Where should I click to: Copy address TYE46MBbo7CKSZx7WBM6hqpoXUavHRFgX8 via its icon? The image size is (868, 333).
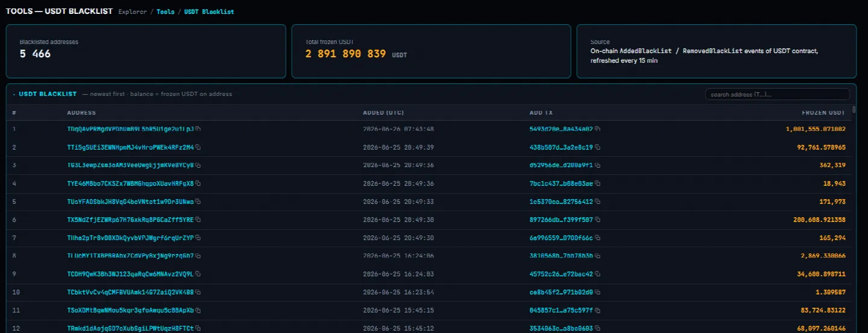click(198, 183)
